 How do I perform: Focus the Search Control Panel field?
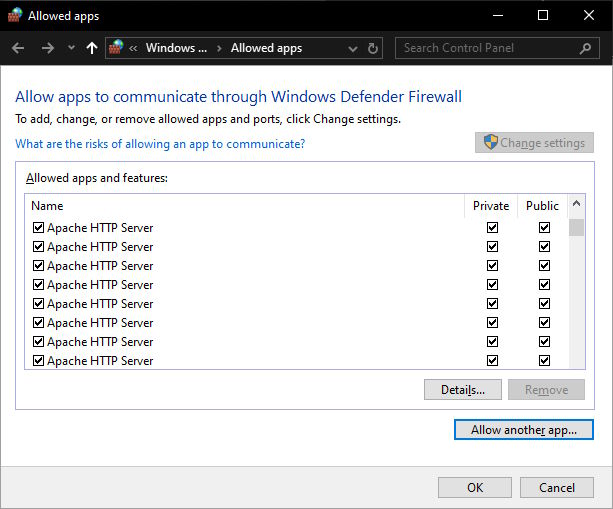coord(497,48)
